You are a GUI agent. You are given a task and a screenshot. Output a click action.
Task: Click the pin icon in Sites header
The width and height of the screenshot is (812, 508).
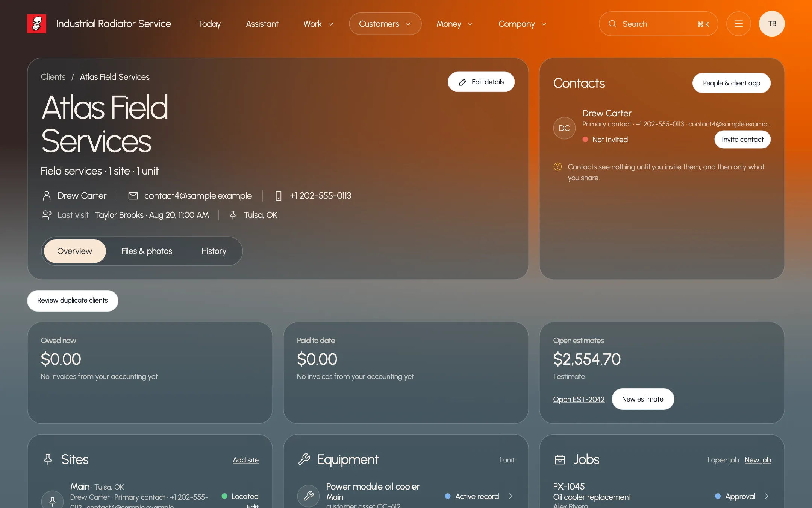48,459
